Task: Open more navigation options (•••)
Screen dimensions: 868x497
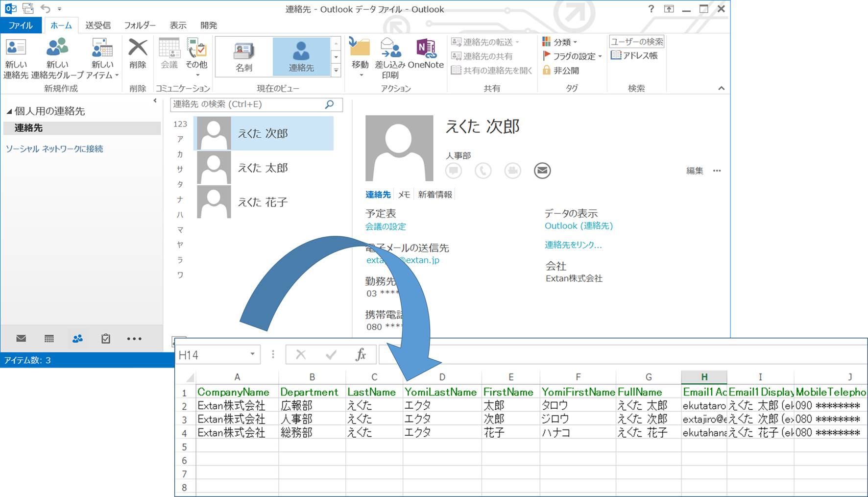Action: (x=134, y=339)
